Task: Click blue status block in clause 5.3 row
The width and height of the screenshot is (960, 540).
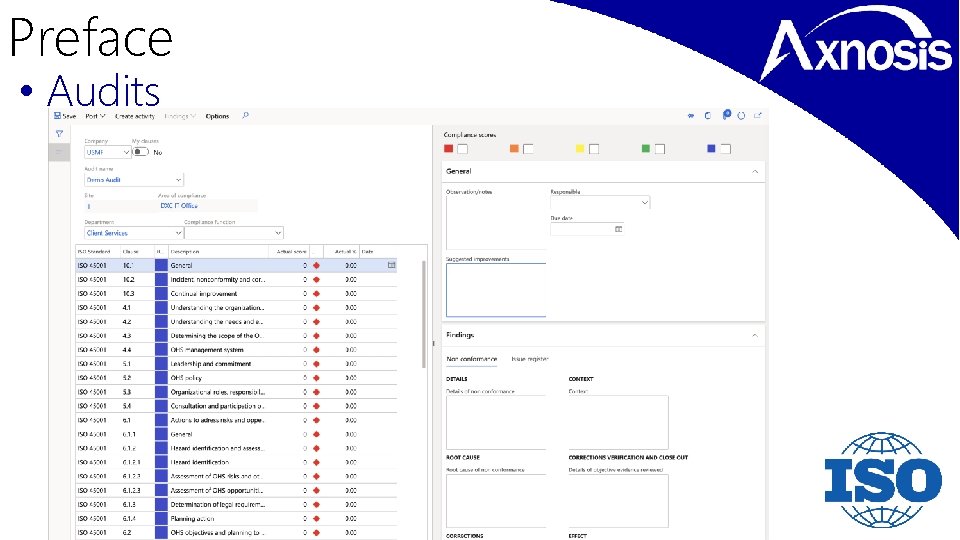Action: click(161, 392)
